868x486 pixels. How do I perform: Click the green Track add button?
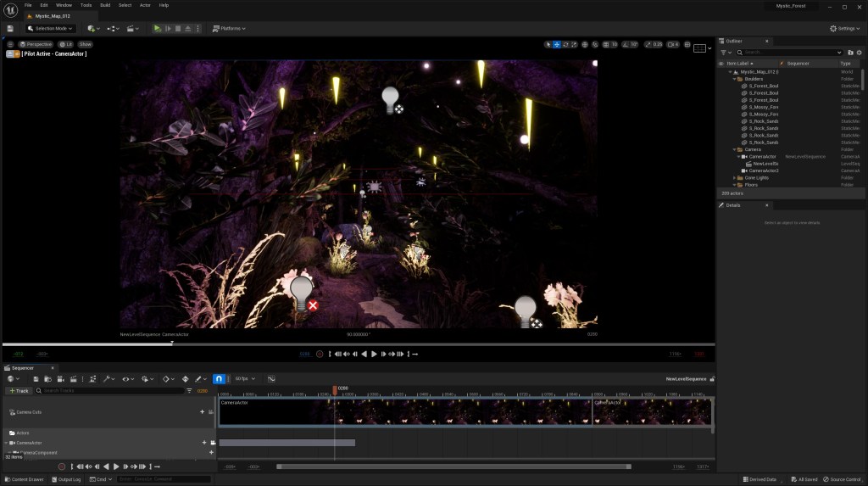point(19,391)
